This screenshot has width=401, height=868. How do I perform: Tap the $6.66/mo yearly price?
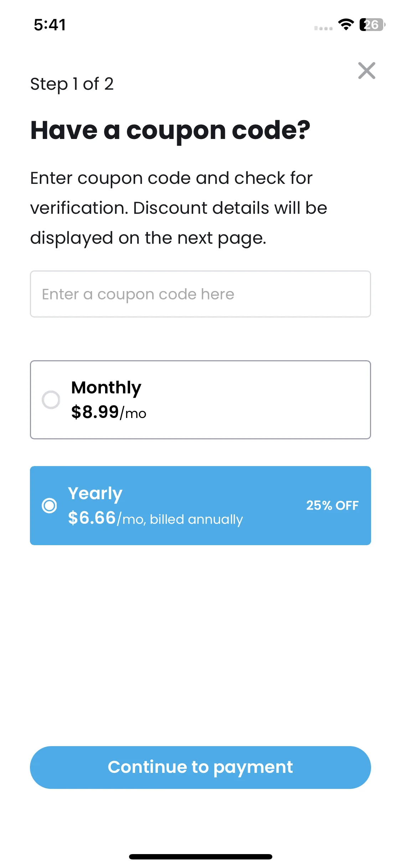106,518
